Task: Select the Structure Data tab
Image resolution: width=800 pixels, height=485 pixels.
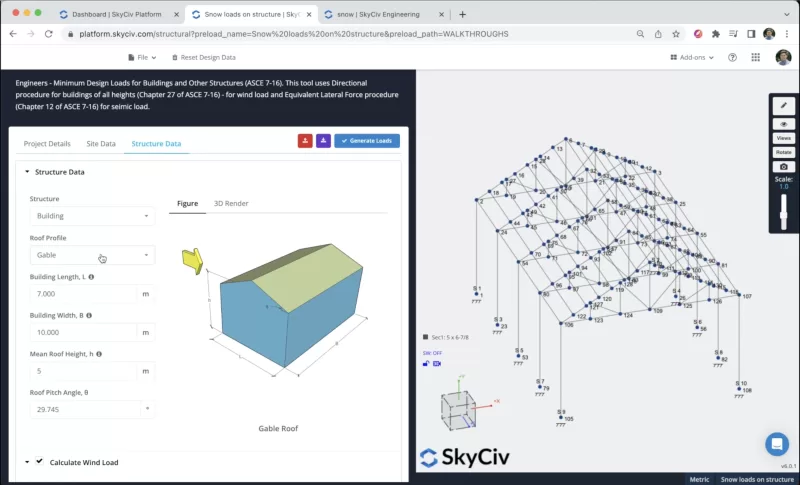Action: (156, 144)
